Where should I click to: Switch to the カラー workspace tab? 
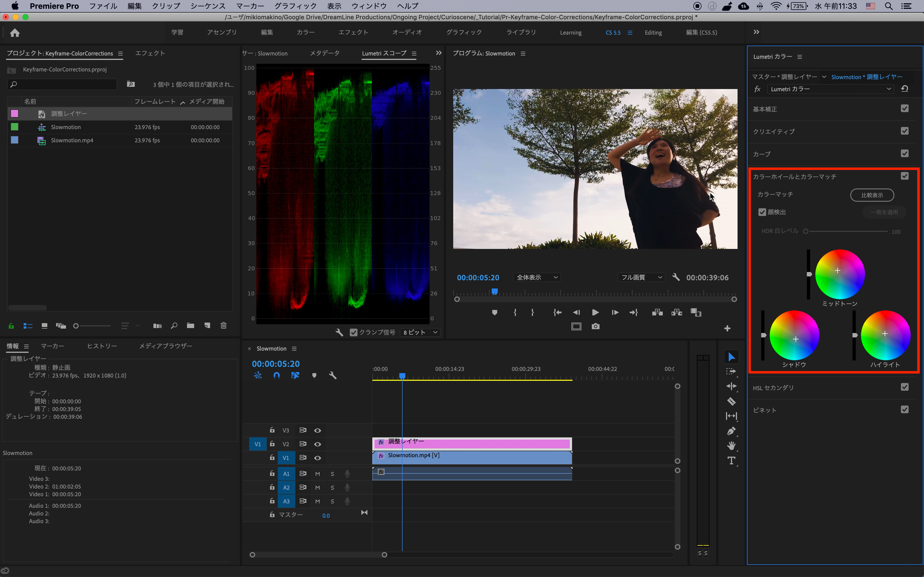pos(306,32)
